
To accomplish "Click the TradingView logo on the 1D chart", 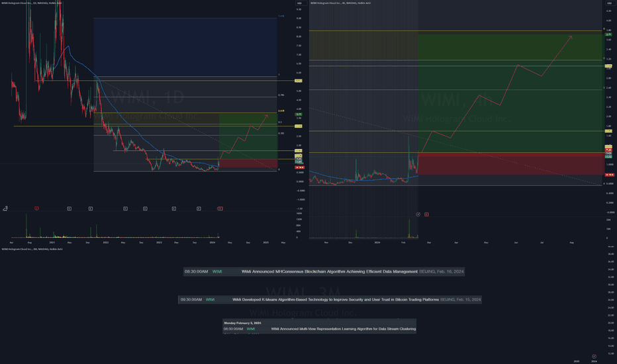I will tap(5, 208).
